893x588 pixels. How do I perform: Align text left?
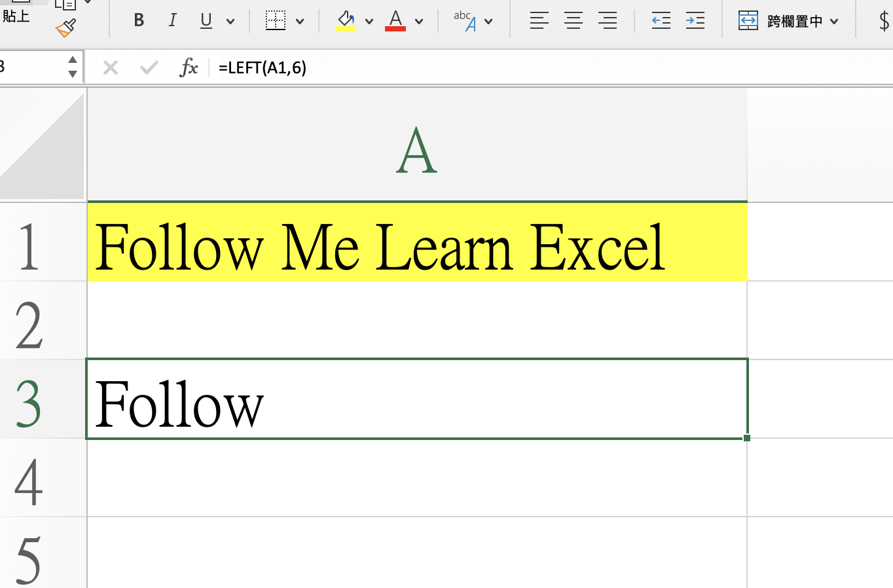[539, 21]
